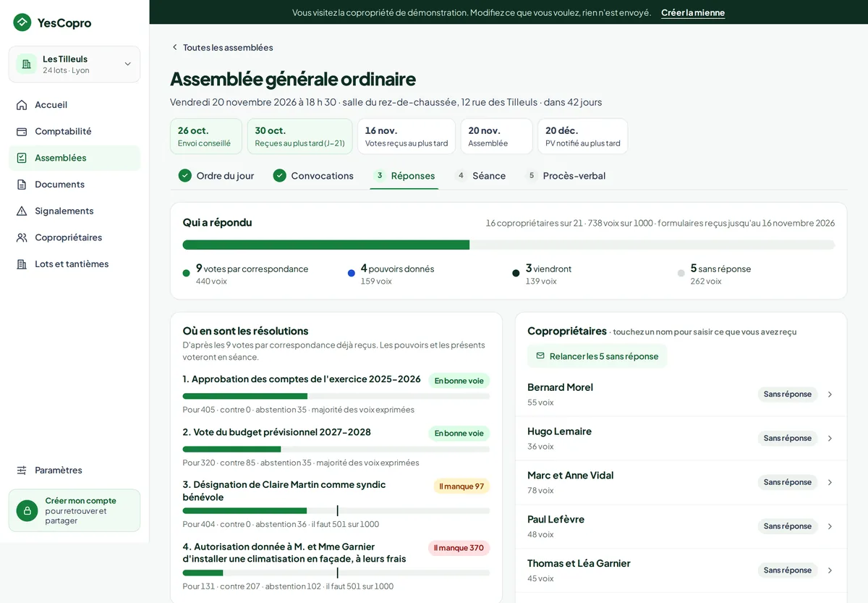
Task: Click the Assemblées checklist icon
Action: click(x=22, y=158)
